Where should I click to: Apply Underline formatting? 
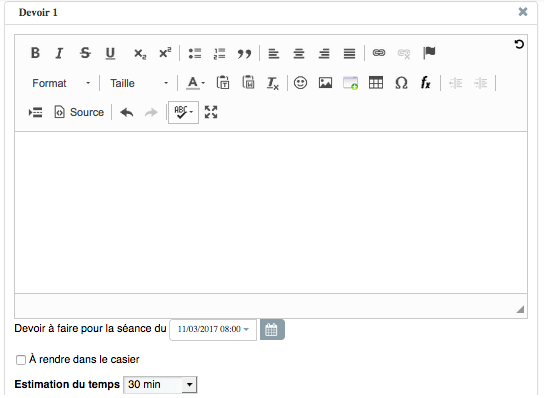110,53
